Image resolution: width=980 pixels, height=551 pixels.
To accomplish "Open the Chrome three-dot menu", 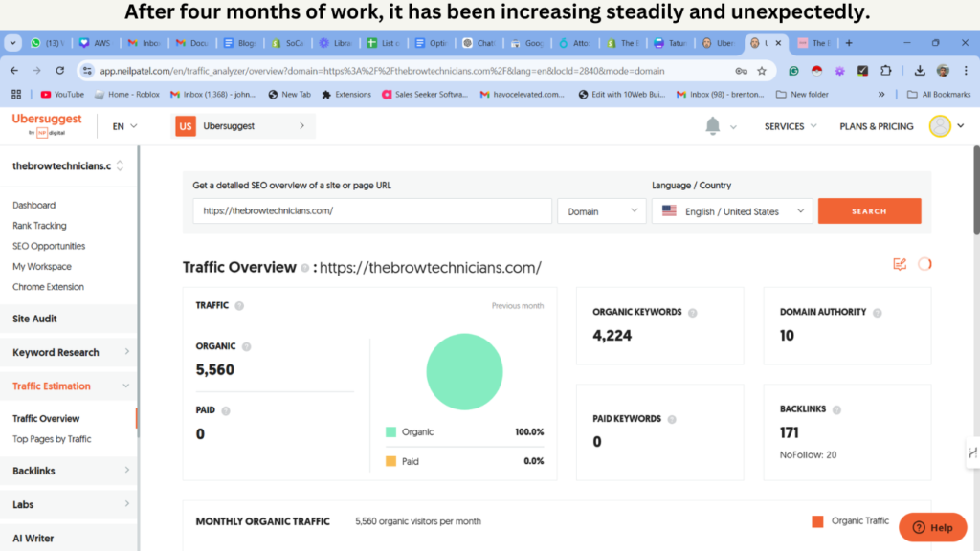I will 966,71.
